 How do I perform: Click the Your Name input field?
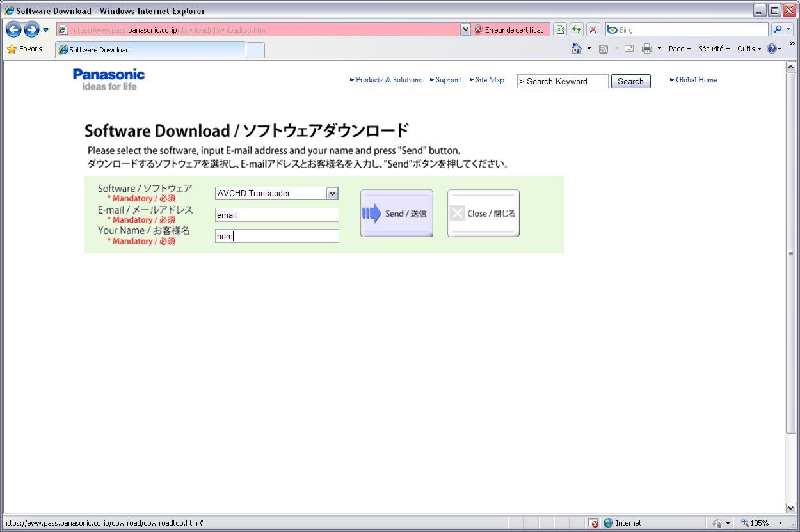coord(277,236)
